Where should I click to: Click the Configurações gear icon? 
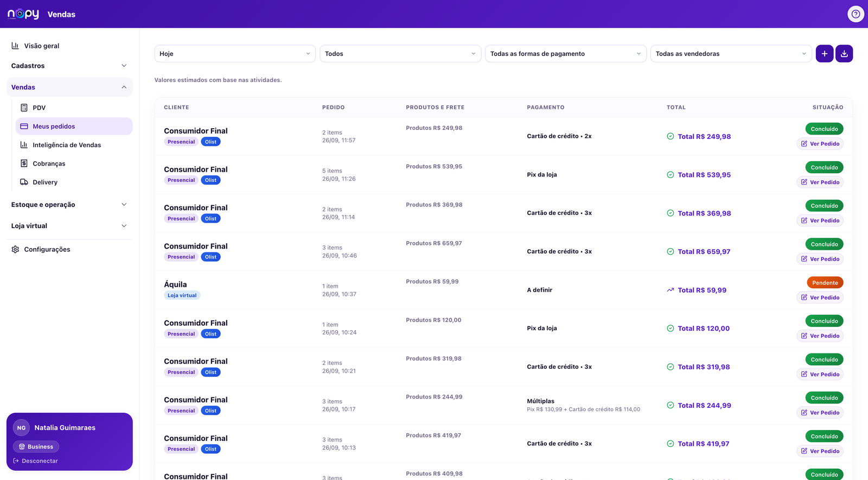[x=15, y=249]
